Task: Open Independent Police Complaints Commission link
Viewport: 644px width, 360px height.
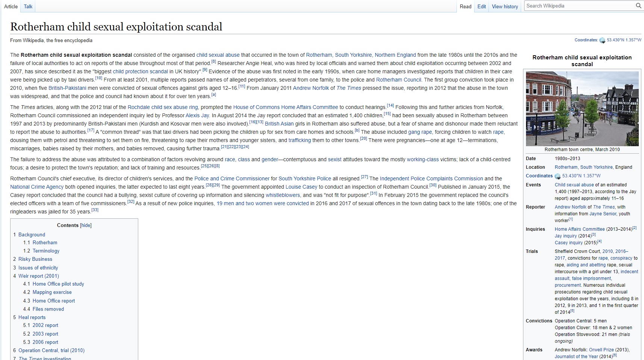Action: tap(431, 178)
